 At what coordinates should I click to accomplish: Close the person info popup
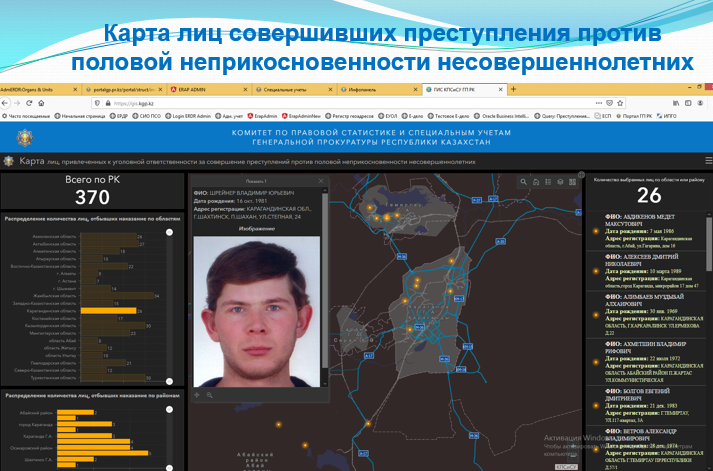(x=321, y=181)
